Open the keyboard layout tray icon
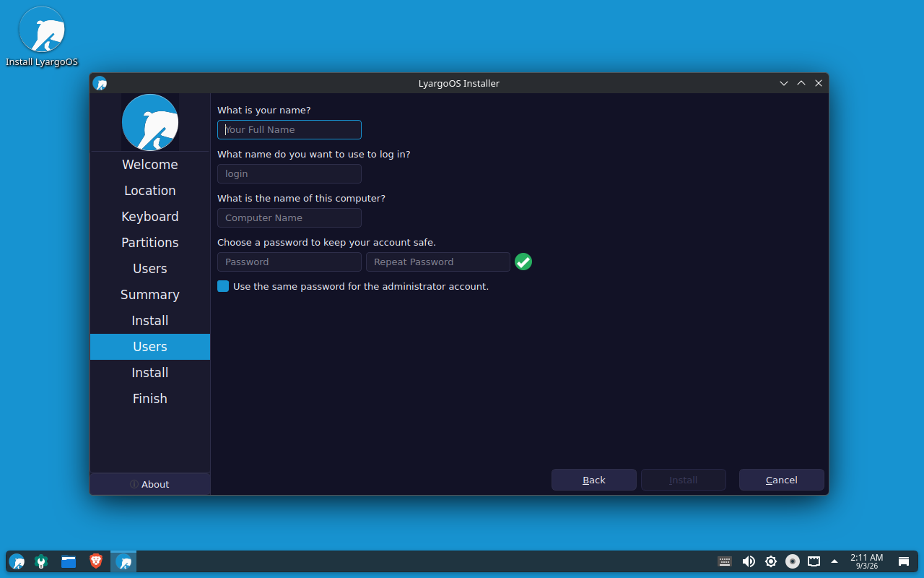The height and width of the screenshot is (578, 924). pyautogui.click(x=725, y=561)
